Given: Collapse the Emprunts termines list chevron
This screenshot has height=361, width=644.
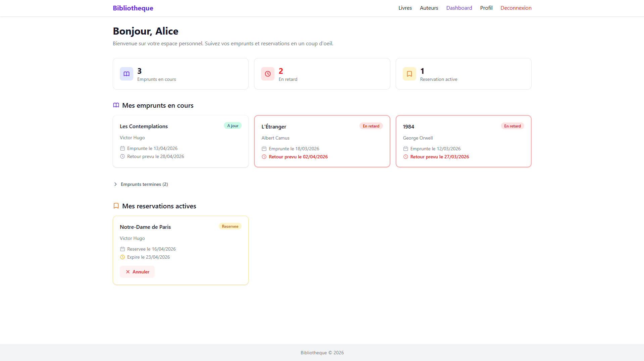Looking at the screenshot, I should [115, 184].
